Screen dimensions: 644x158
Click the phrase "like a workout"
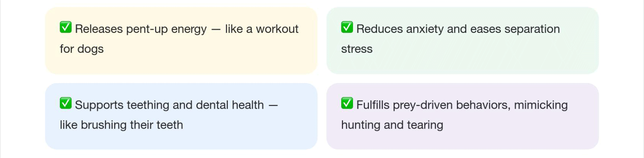262,29
